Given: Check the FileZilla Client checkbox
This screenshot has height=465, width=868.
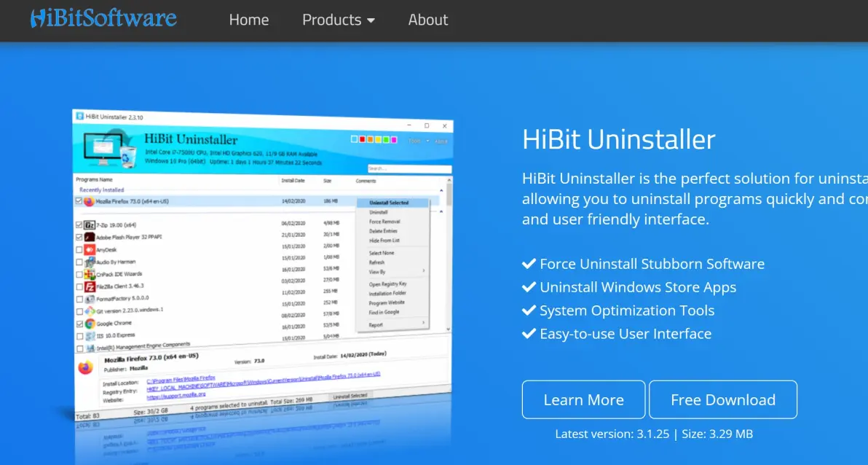Looking at the screenshot, I should coord(79,287).
